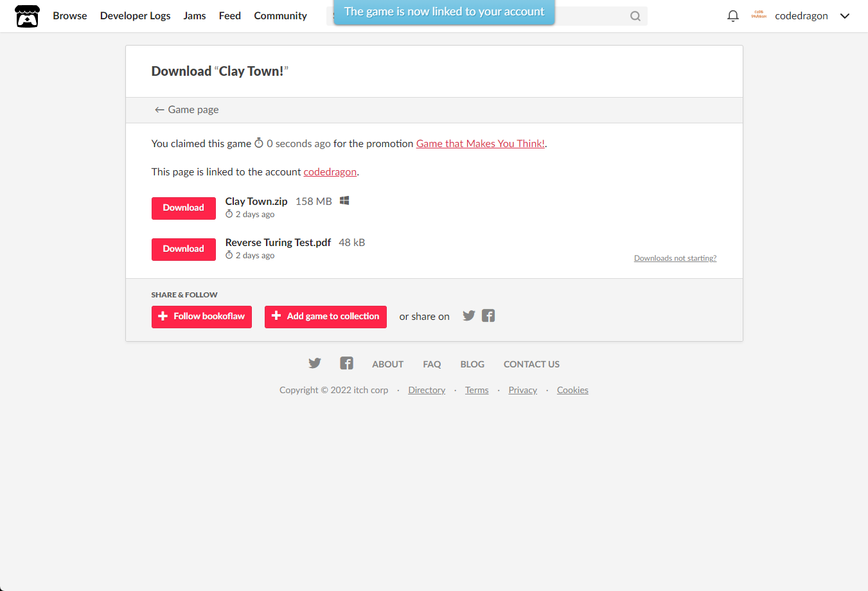Click the 158 MB file size
Screen dimensions: 868x591
click(x=314, y=201)
